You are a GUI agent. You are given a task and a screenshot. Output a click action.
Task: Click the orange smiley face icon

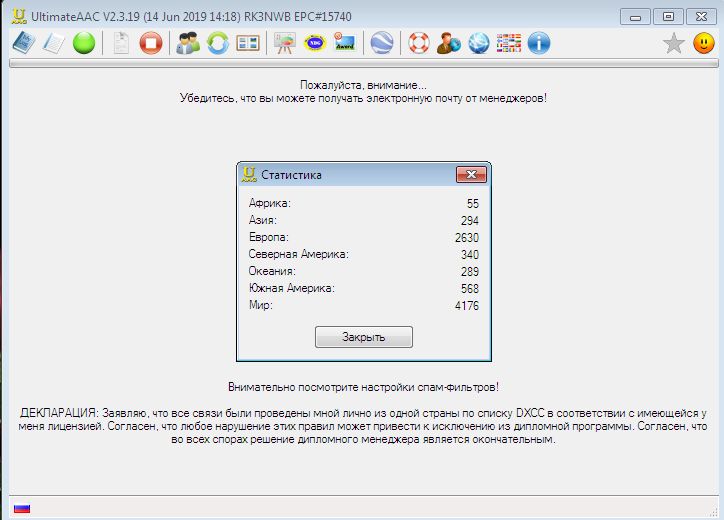click(x=704, y=43)
